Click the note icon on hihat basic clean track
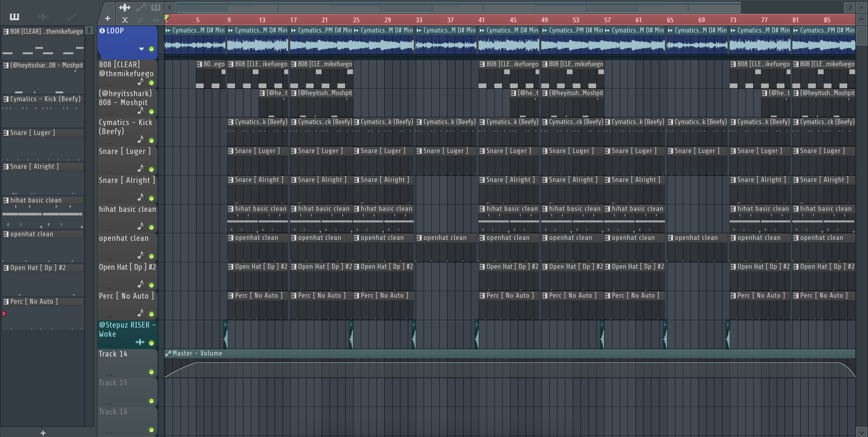Image resolution: width=868 pixels, height=437 pixels. click(140, 226)
